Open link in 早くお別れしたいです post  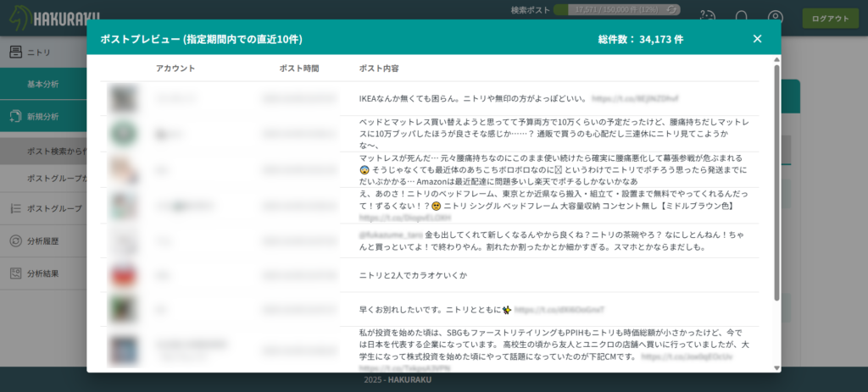coord(548,310)
